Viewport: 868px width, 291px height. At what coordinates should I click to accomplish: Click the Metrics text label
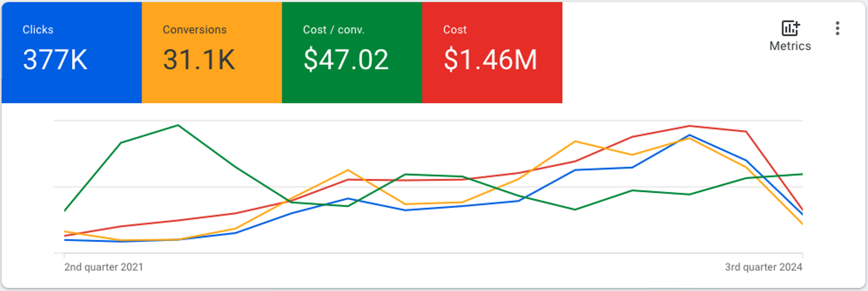(790, 46)
